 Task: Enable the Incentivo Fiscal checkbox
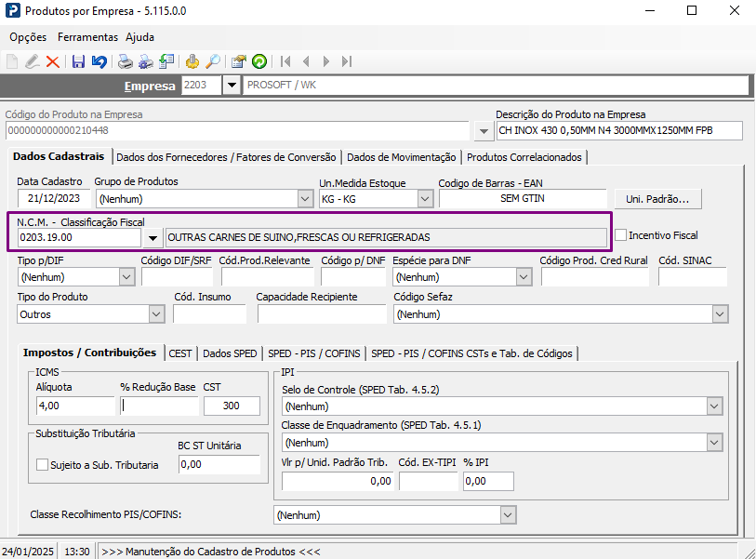point(621,235)
